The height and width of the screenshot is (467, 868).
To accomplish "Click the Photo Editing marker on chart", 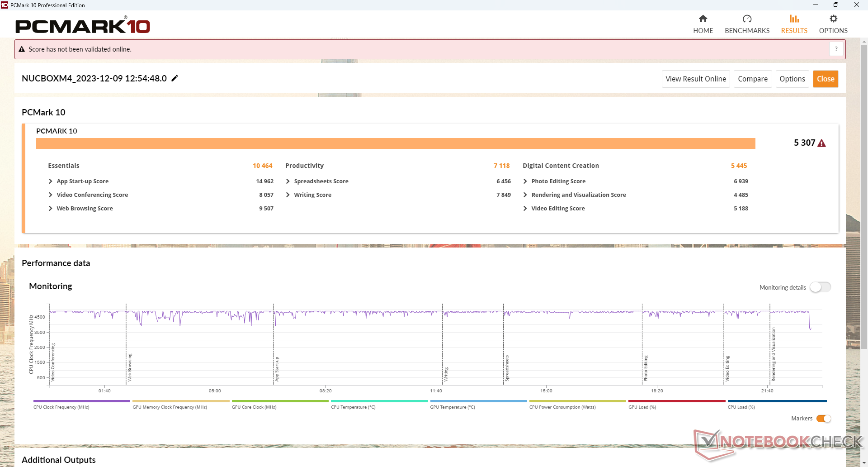I will [646, 368].
